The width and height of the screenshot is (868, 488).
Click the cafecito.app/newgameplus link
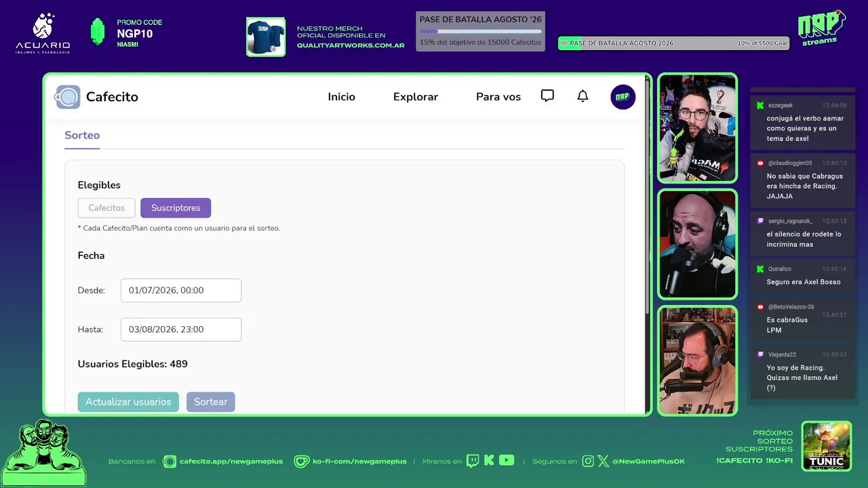click(231, 462)
